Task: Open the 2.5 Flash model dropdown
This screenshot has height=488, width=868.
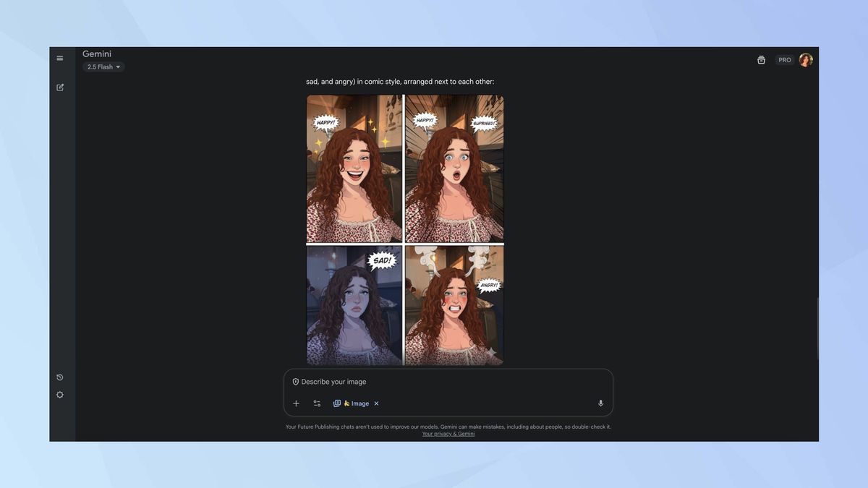Action: tap(102, 67)
